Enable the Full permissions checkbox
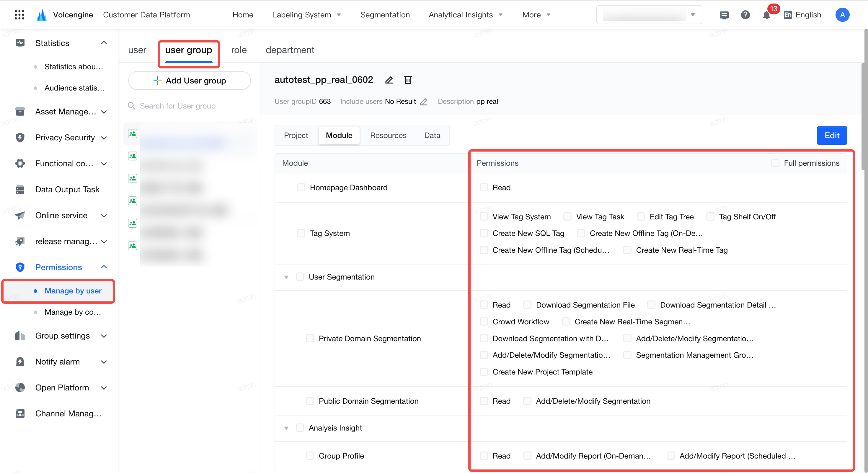The height and width of the screenshot is (473, 868). point(775,163)
